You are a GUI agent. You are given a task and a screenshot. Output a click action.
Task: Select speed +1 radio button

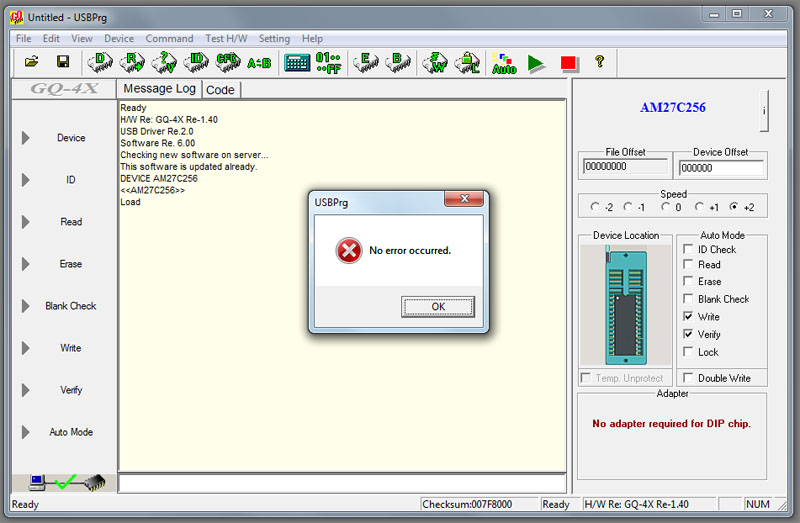point(699,207)
